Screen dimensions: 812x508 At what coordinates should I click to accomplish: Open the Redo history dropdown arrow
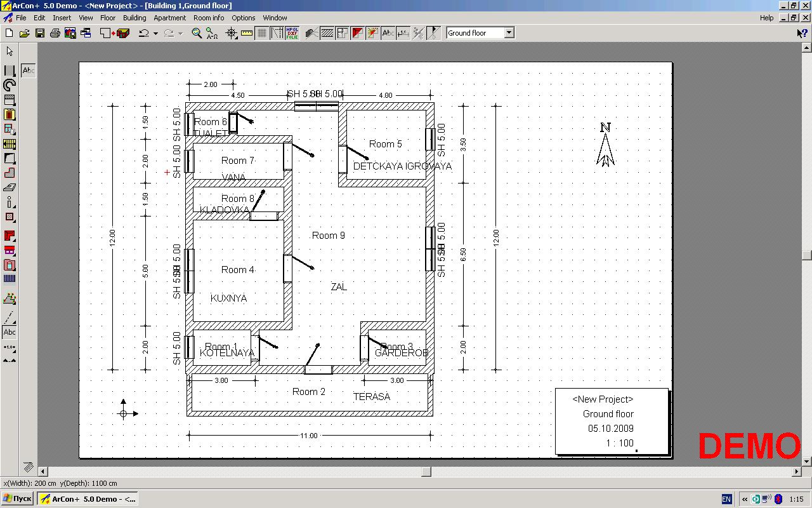180,33
